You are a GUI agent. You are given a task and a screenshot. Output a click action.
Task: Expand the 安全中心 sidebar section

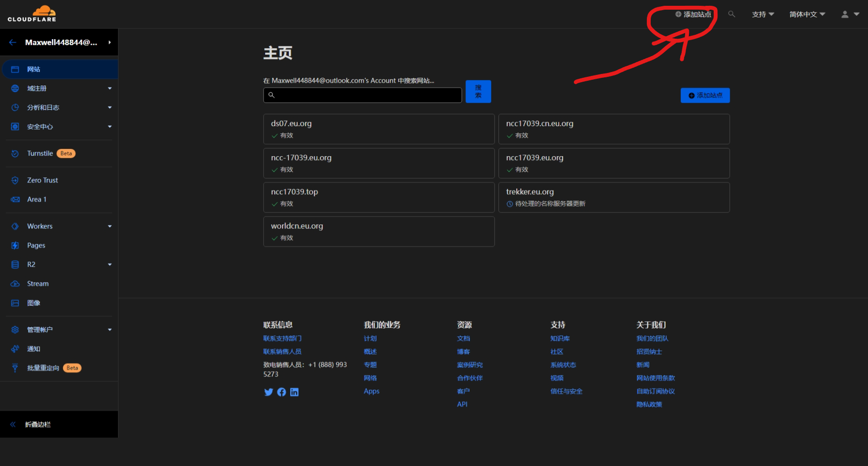point(110,127)
